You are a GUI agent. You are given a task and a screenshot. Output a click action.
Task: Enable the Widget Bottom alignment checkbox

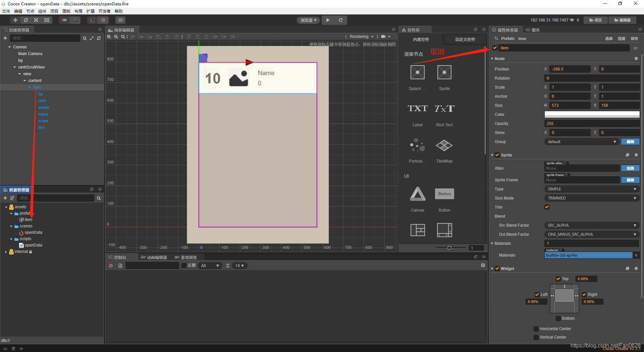click(x=558, y=318)
